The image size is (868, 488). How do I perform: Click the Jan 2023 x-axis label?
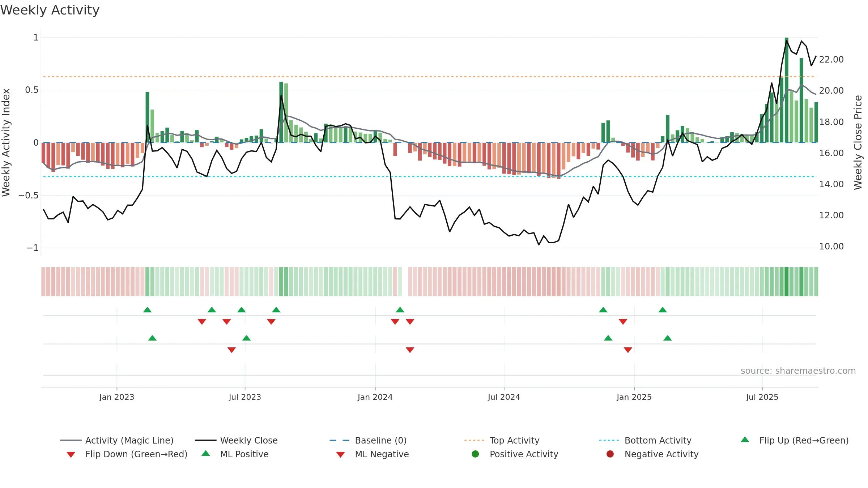(117, 397)
